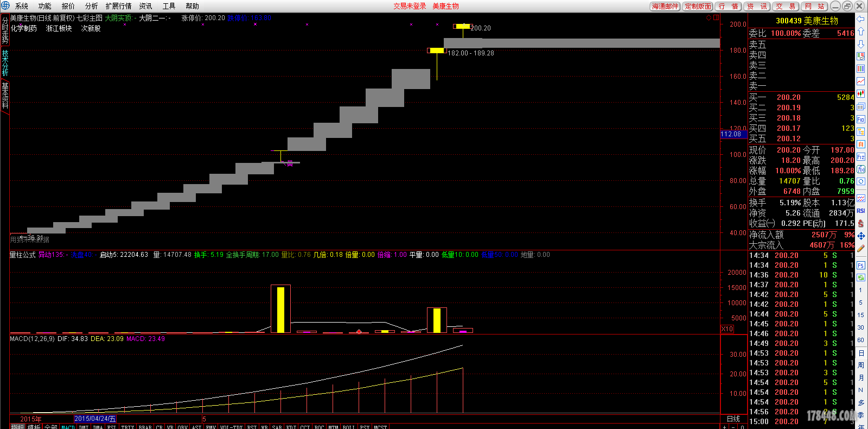This screenshot has width=868, height=429.
Task: Switch to 15-minute period
Action: tap(861, 315)
